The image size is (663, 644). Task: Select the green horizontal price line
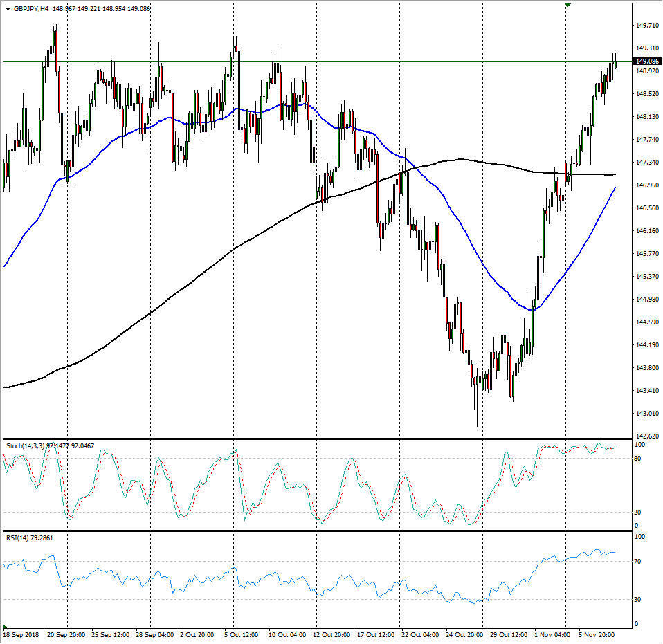coord(346,62)
